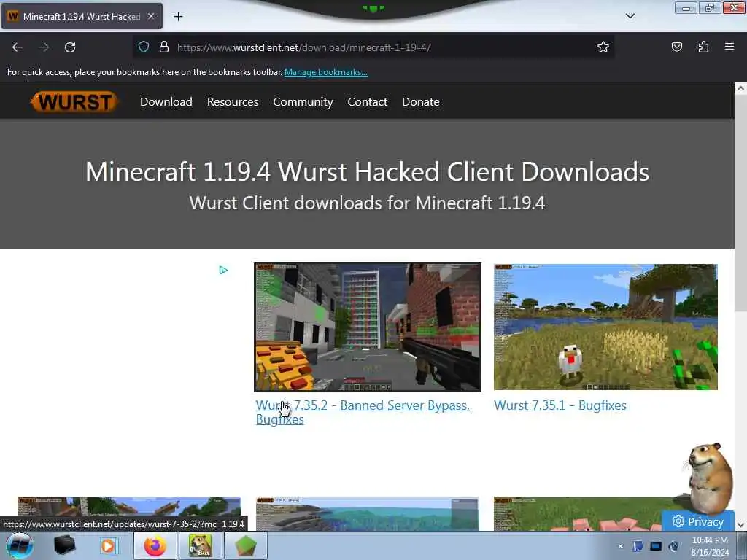Viewport: 747px width, 560px height.
Task: Click the Minecraft 1.19.4 Wurst Hacked Client Downloads heading
Action: [x=368, y=171]
